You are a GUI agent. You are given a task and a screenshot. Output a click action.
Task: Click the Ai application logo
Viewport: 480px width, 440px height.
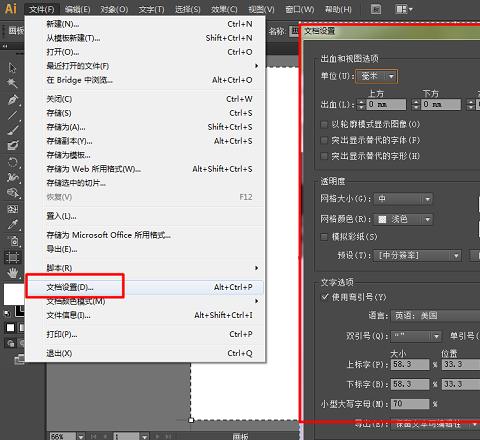(x=11, y=8)
